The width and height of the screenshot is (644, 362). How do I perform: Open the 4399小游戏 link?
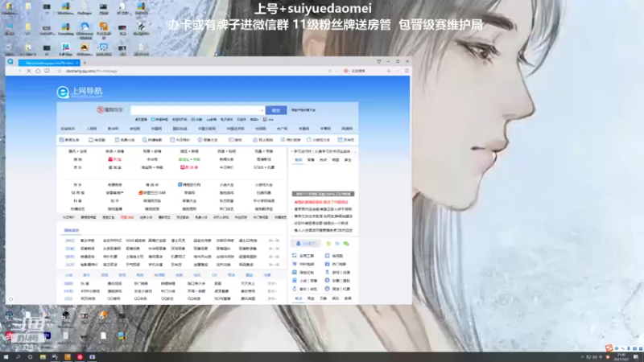tap(90, 291)
